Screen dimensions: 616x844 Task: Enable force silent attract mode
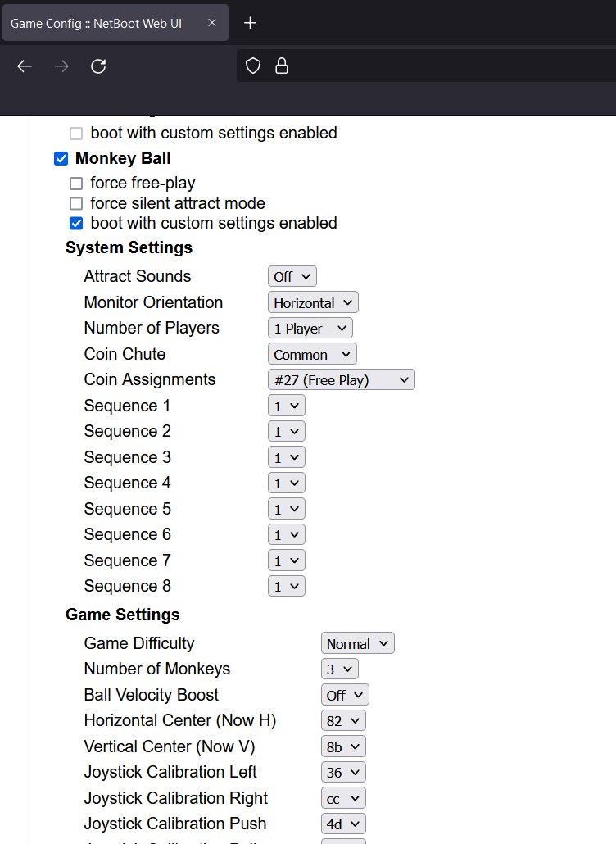76,203
